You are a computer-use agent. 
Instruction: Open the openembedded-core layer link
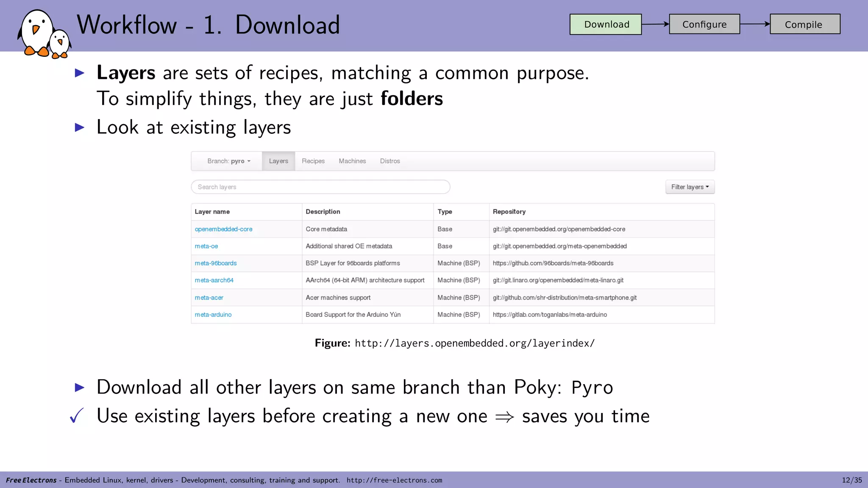pos(223,229)
